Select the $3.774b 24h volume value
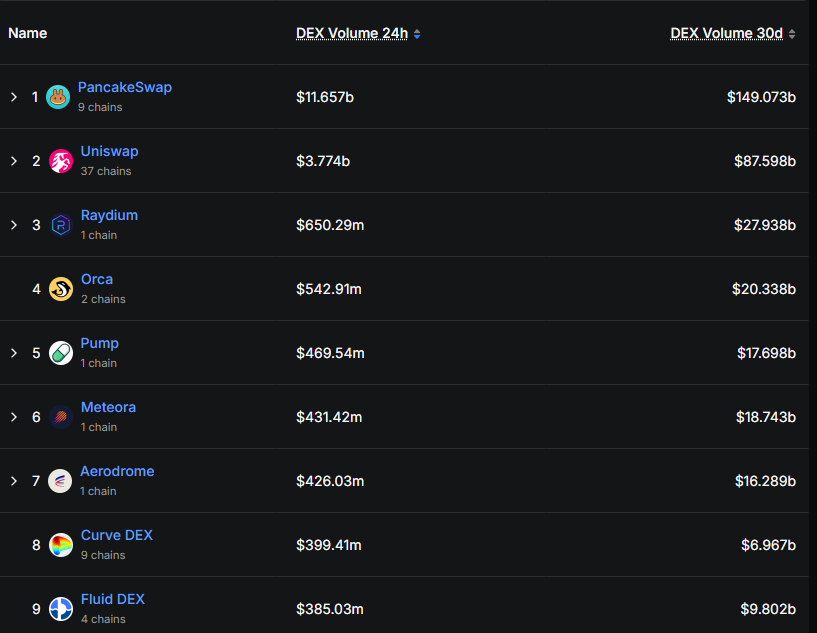Viewport: 817px width, 633px height. (323, 161)
